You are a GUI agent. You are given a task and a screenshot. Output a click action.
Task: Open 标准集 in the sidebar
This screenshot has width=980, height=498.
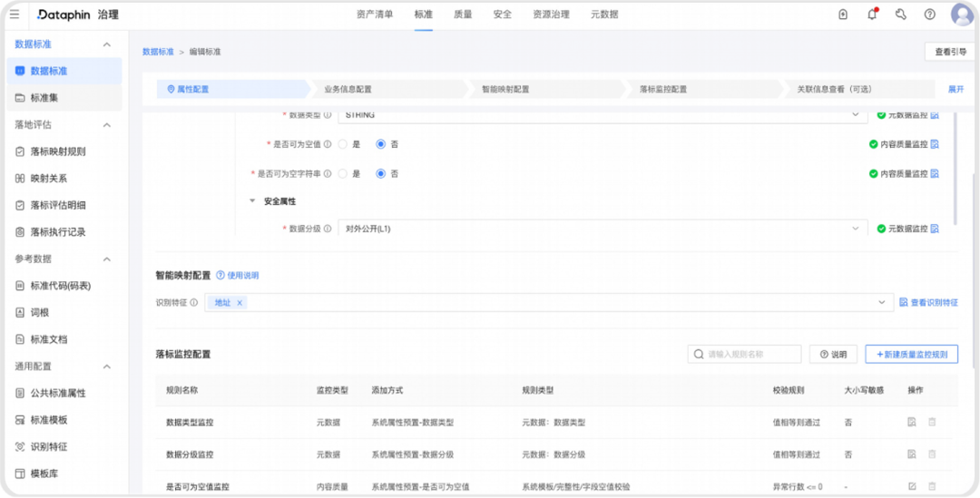tap(64, 98)
